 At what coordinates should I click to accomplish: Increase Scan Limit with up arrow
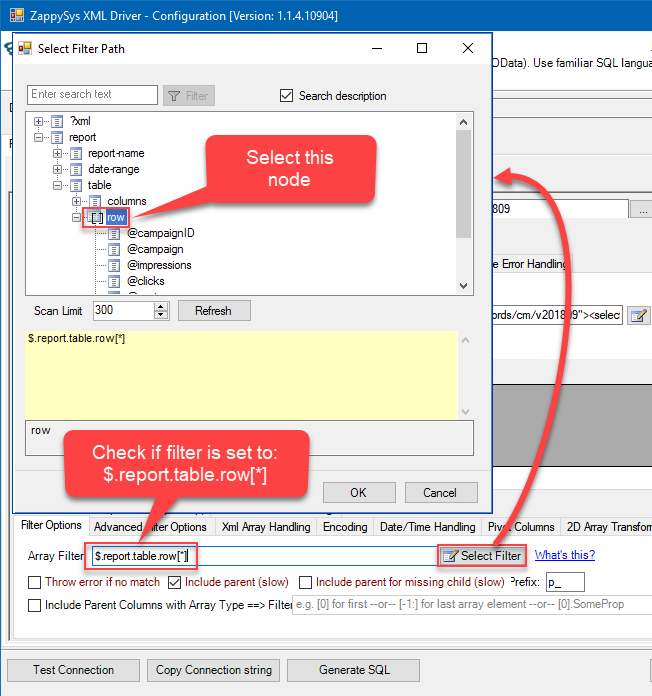161,307
